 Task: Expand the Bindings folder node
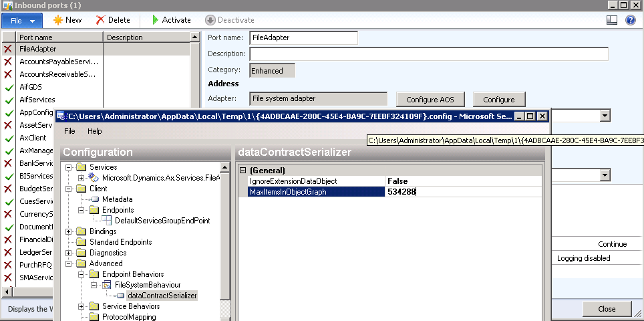click(69, 231)
